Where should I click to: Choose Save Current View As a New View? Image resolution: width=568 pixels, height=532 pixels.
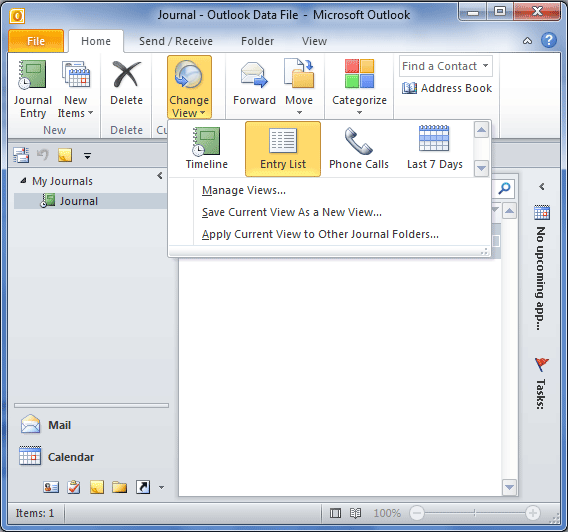click(292, 212)
